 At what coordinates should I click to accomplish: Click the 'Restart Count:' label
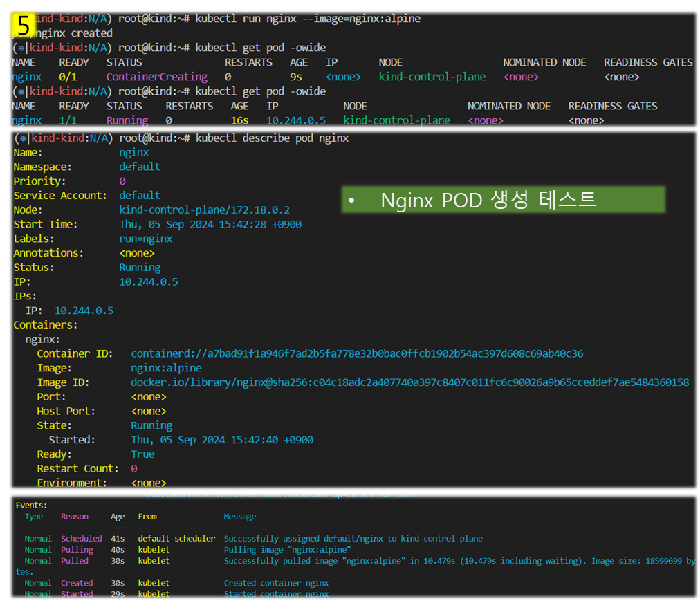[x=77, y=468]
